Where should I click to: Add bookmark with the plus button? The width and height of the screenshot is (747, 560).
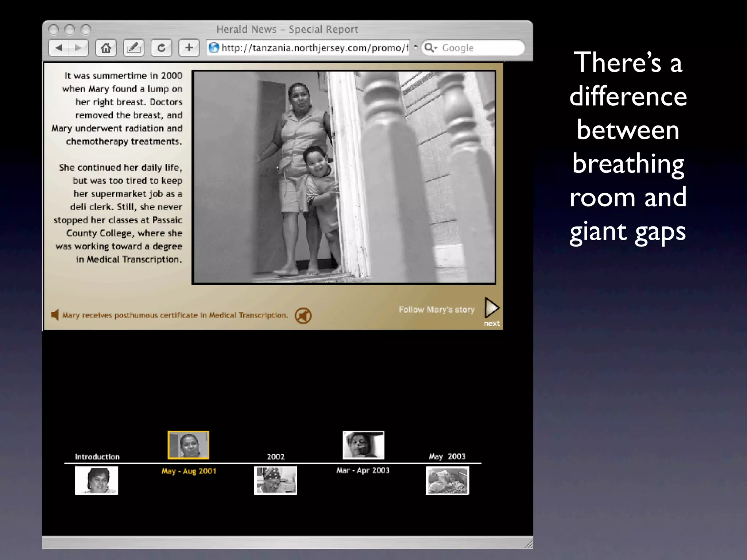(x=189, y=48)
